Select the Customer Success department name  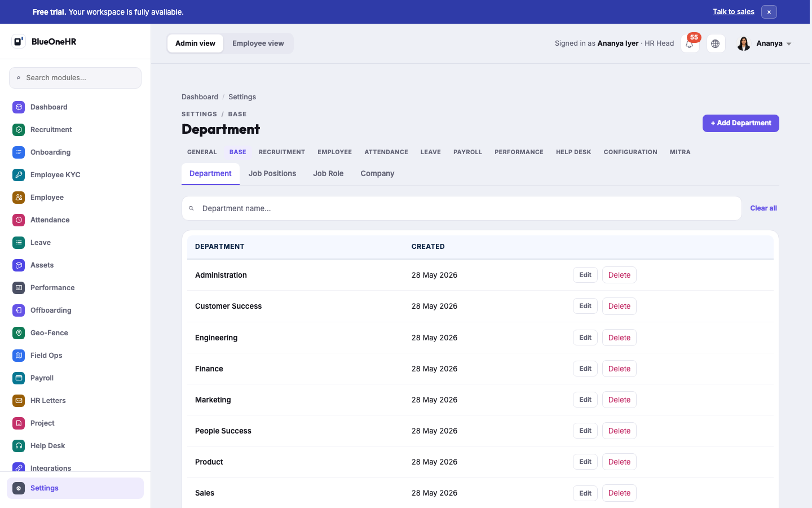coord(228,306)
